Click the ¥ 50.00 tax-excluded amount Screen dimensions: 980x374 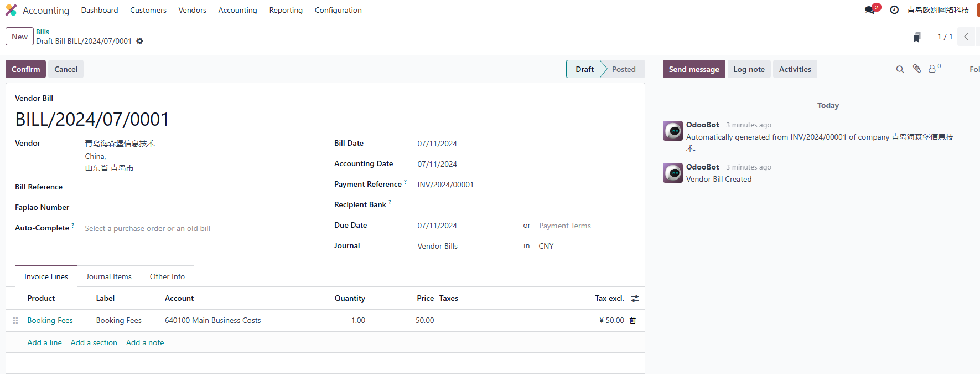pos(611,320)
